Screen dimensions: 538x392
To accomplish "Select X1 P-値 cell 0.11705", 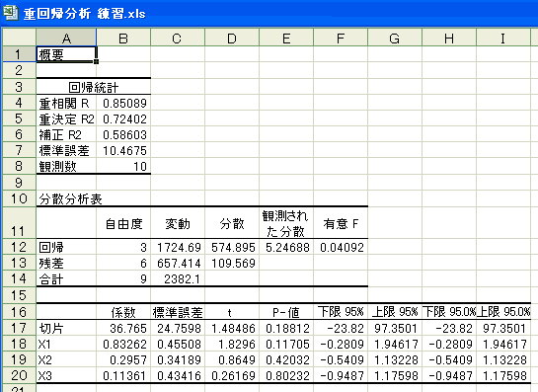I will point(286,344).
